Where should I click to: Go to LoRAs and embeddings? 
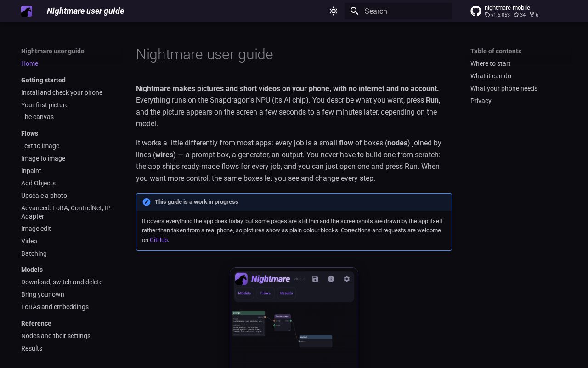point(55,307)
